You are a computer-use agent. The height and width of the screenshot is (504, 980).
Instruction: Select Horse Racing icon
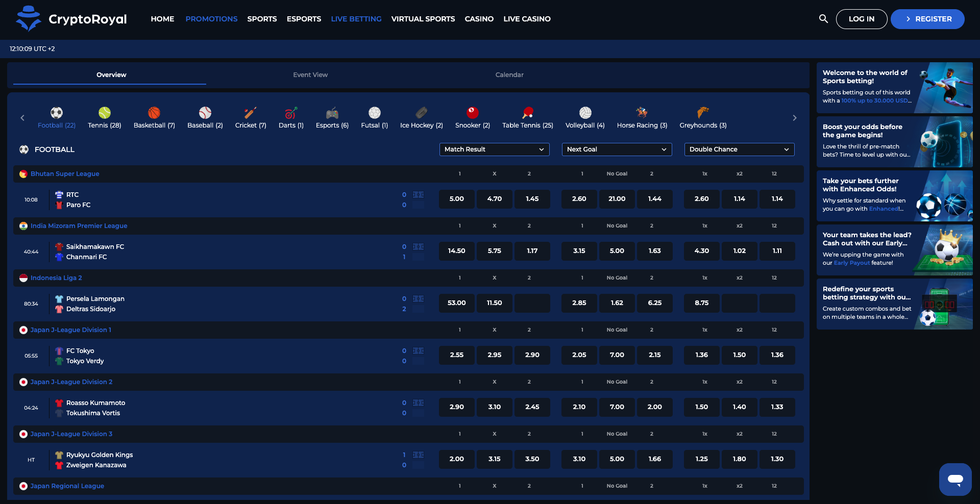click(642, 113)
